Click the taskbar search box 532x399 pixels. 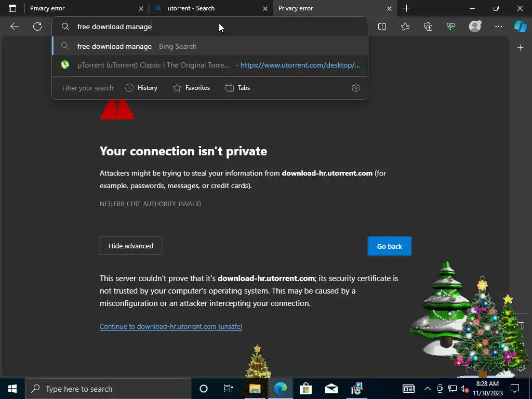pyautogui.click(x=108, y=389)
